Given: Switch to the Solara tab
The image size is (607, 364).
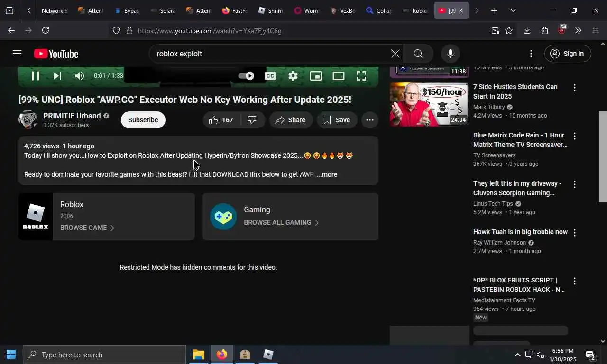Looking at the screenshot, I should [x=163, y=10].
